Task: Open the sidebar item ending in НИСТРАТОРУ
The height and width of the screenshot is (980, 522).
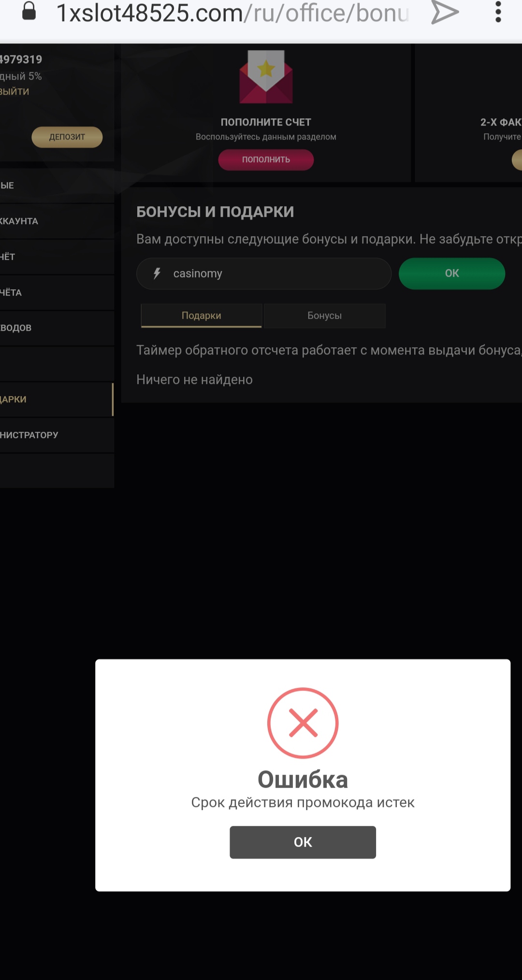Action: [57, 435]
